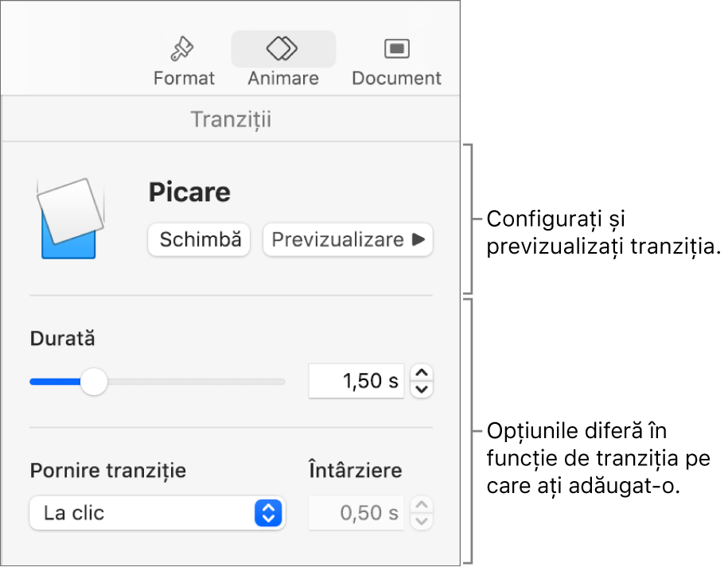Click inside the 1,50 s duration field
Image resolution: width=728 pixels, height=567 pixels.
356,381
